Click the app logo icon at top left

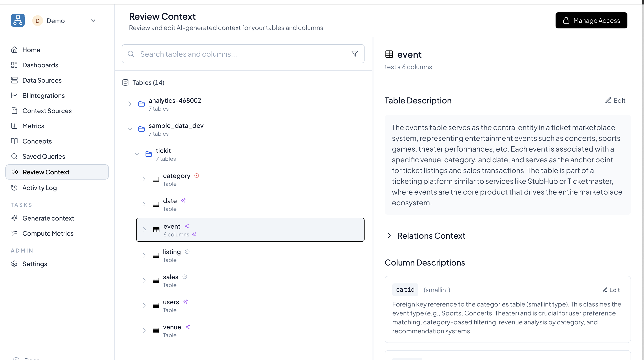coord(18,21)
